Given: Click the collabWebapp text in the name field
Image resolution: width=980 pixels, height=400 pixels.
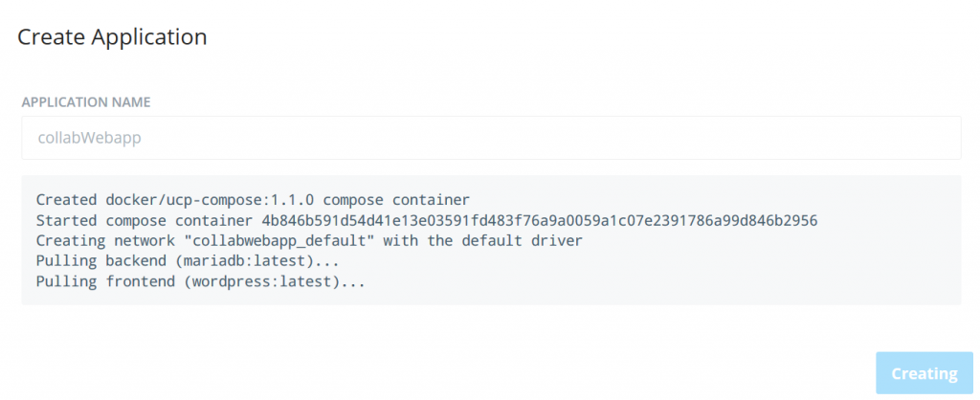Looking at the screenshot, I should 90,138.
